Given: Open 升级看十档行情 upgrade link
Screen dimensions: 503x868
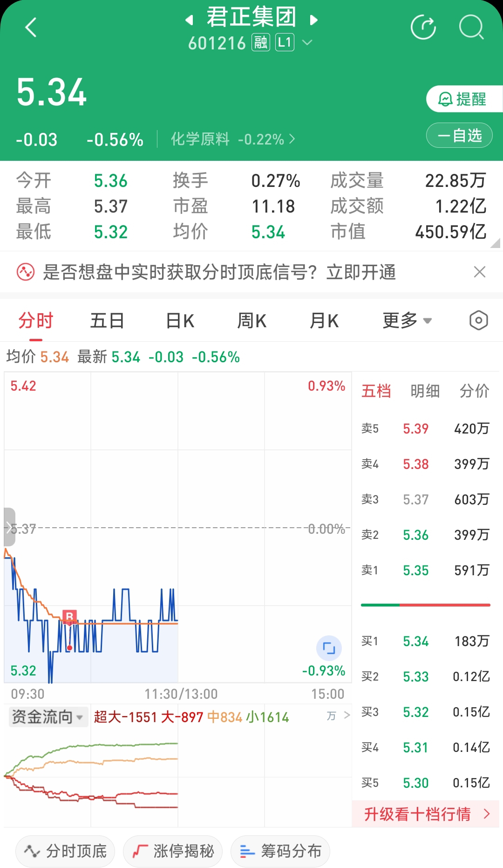Looking at the screenshot, I should (x=426, y=814).
